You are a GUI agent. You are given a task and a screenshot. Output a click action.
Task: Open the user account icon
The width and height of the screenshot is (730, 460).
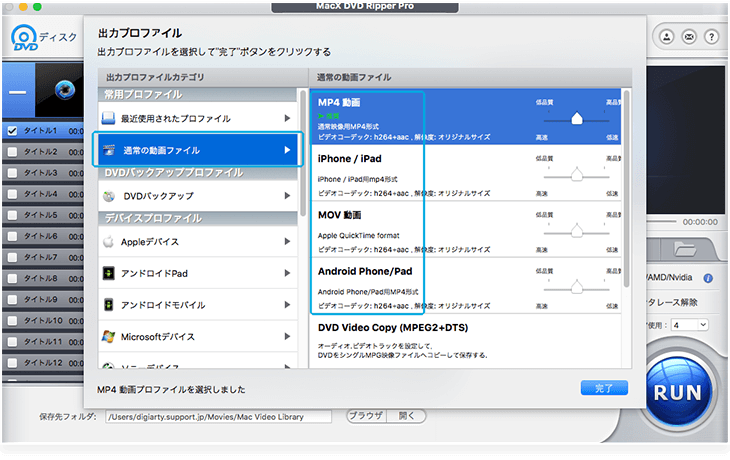coord(667,36)
